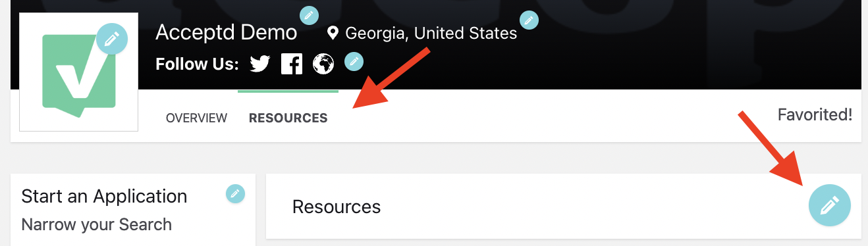868x246 pixels.
Task: Click the Follow Us label
Action: click(x=197, y=64)
